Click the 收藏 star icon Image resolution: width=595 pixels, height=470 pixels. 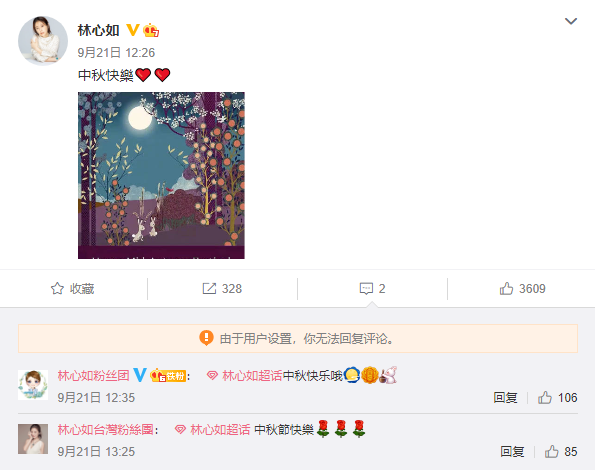57,289
